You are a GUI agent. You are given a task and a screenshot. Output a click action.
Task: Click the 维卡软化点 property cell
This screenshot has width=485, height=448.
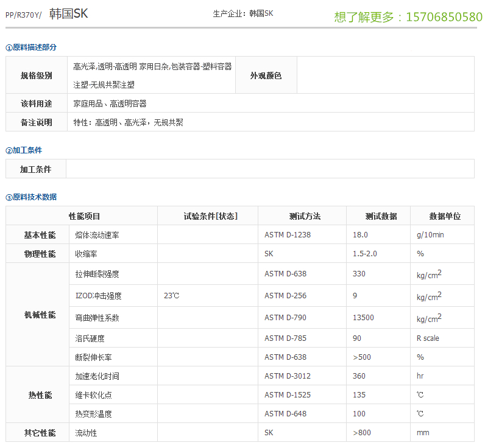click(x=113, y=394)
